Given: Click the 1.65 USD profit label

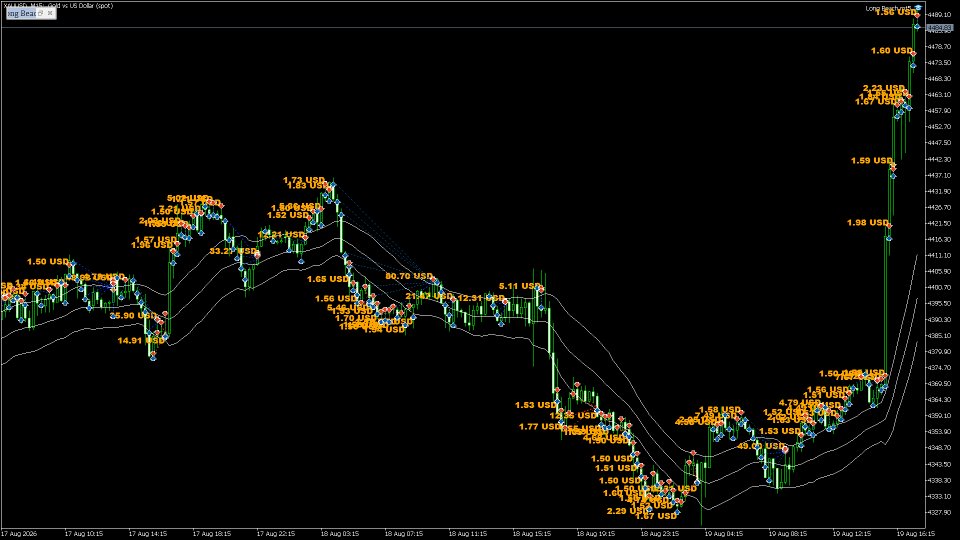Looking at the screenshot, I should [328, 279].
